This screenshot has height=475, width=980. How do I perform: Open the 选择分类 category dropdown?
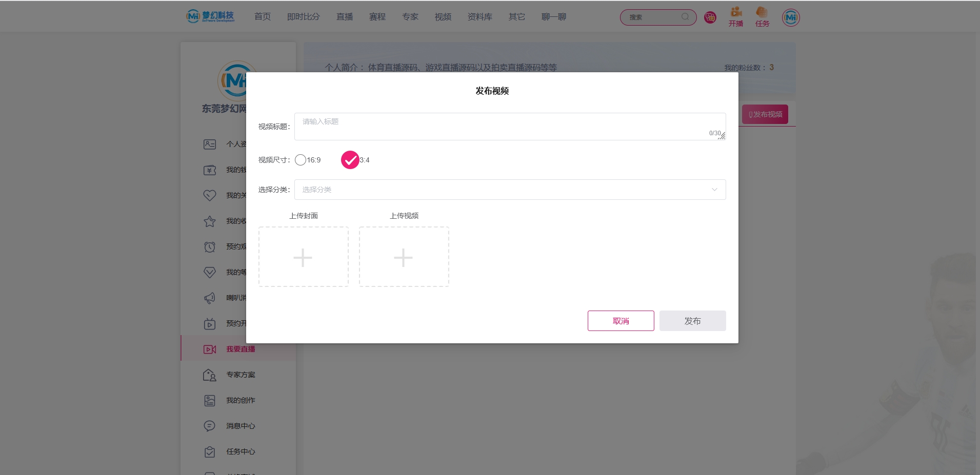[x=509, y=189]
